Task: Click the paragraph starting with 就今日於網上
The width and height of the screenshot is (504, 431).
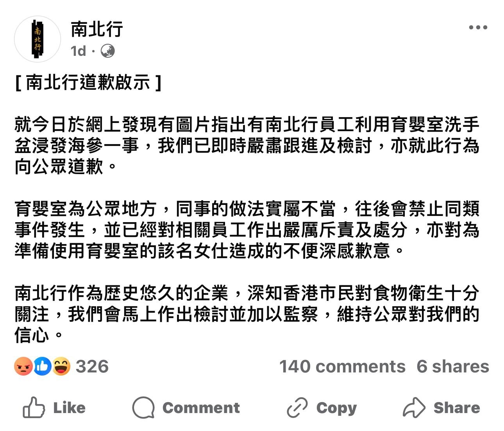Action: click(x=247, y=146)
